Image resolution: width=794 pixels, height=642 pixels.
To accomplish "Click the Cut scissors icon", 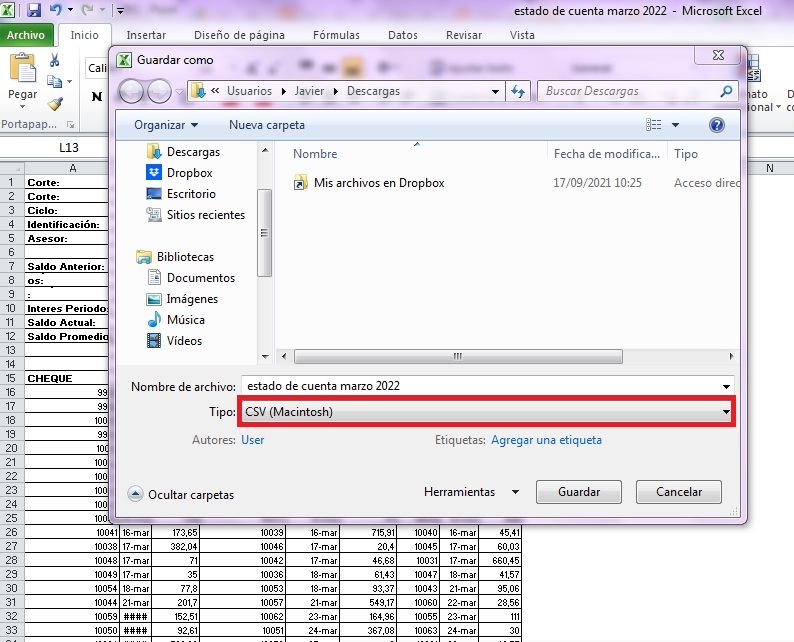I will pyautogui.click(x=54, y=62).
